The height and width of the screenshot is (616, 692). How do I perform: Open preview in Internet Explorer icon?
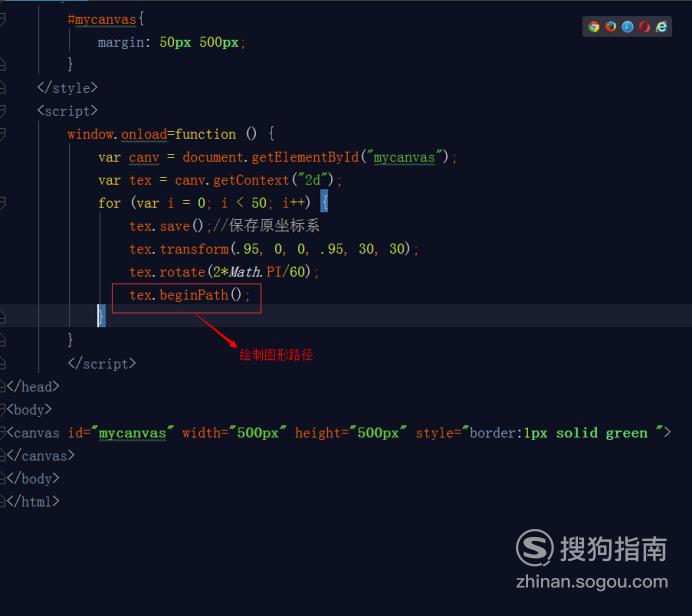tap(661, 26)
